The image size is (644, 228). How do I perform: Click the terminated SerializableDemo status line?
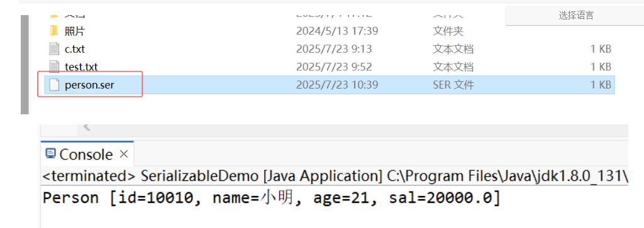[x=335, y=176]
